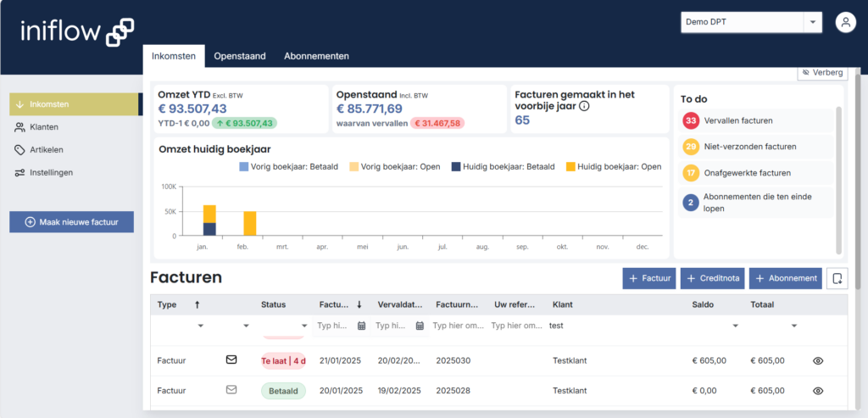Click the info icon beside 'voorbije jaar'

pos(583,106)
